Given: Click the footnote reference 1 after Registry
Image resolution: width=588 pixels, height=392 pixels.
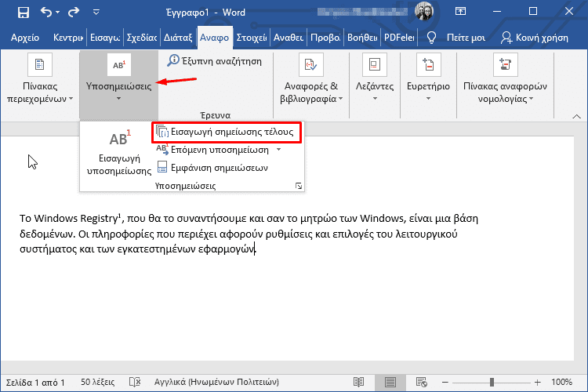Looking at the screenshot, I should pos(120,216).
